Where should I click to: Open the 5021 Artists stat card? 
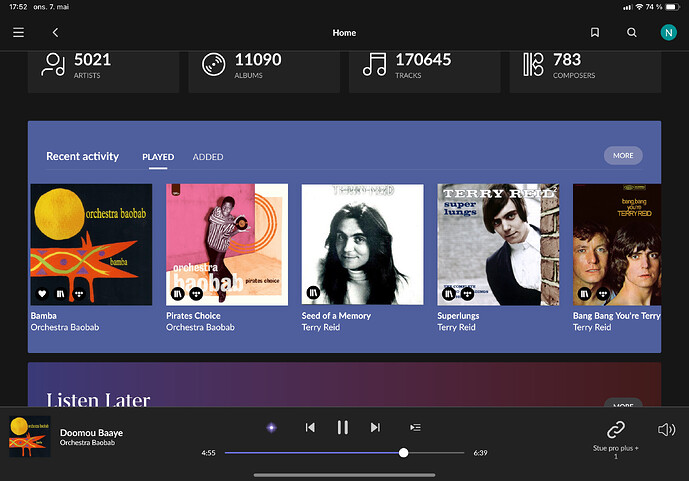(x=103, y=72)
